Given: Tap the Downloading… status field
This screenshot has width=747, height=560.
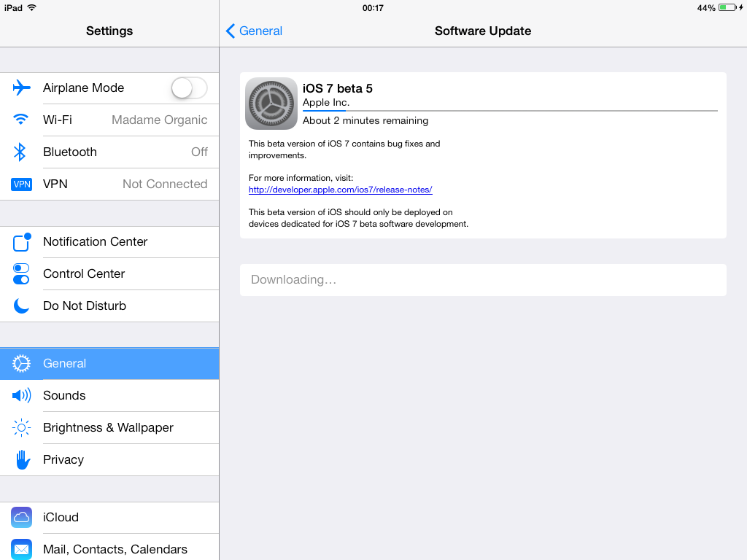Looking at the screenshot, I should pyautogui.click(x=483, y=280).
